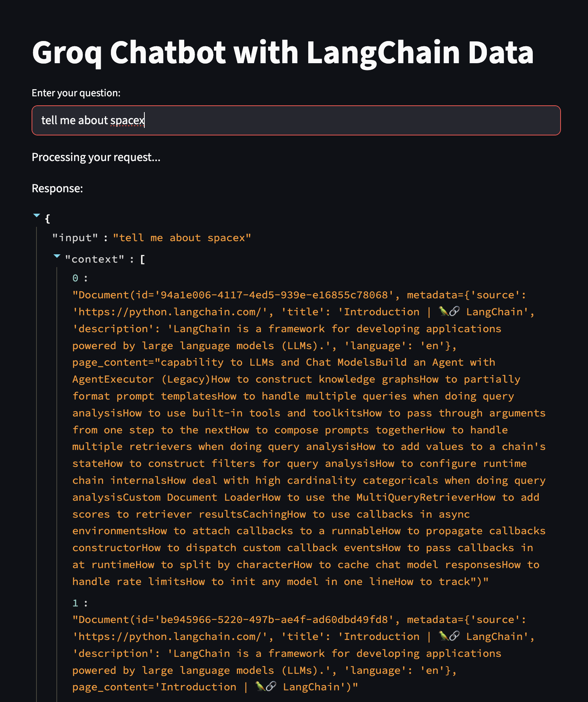The height and width of the screenshot is (702, 588).
Task: Click the parrot emoji in document 0 title
Action: click(444, 311)
